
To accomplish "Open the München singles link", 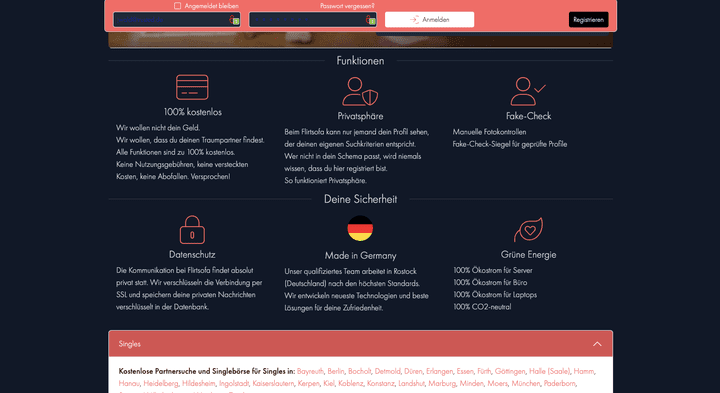I will 526,383.
